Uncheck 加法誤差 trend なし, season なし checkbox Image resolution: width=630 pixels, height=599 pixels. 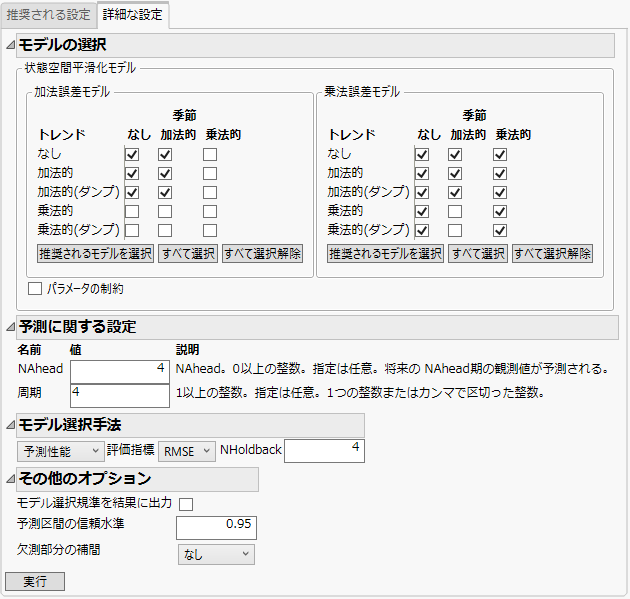132,155
